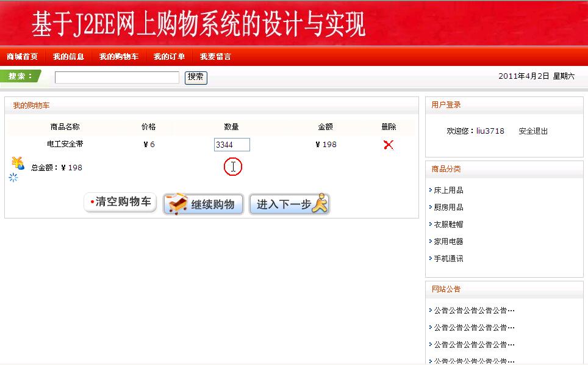588x365 pixels.
Task: Open 我的购物车 from the navigation bar
Action: [118, 57]
